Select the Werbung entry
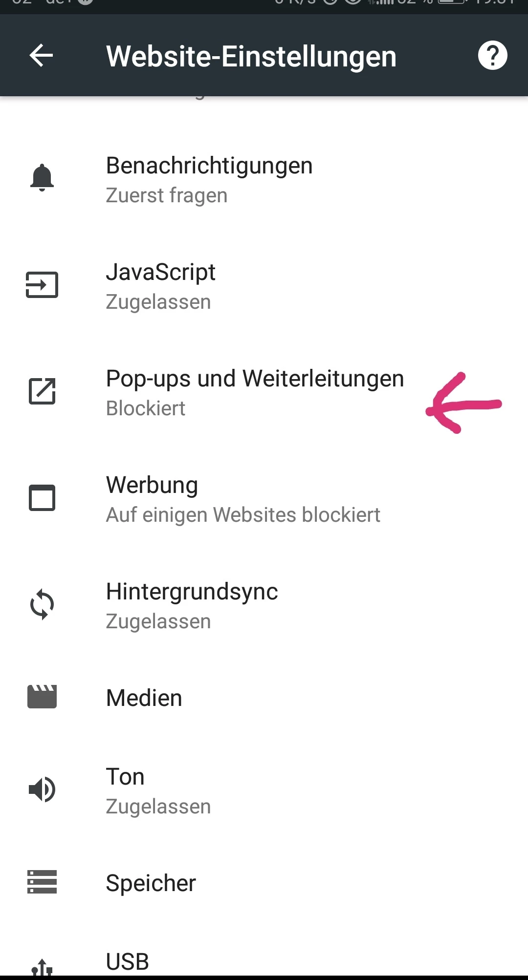The image size is (528, 980). coord(243,499)
